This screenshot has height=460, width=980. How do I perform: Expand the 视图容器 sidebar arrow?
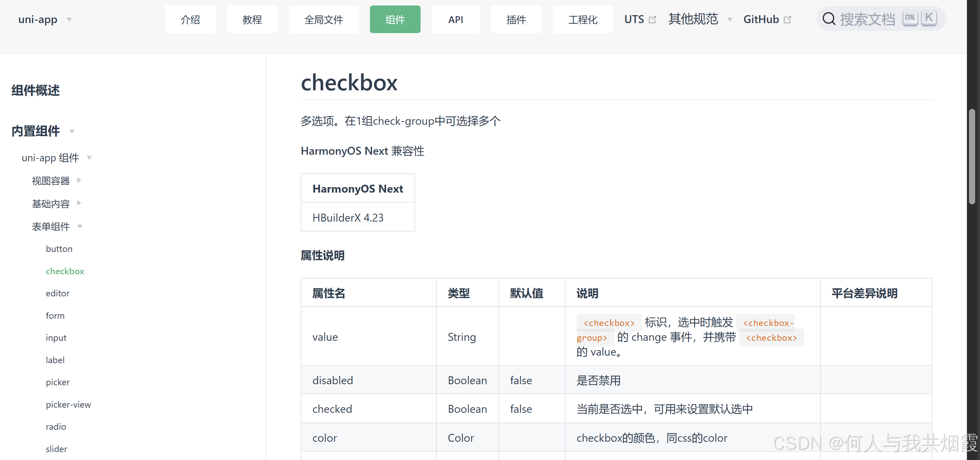(x=79, y=180)
